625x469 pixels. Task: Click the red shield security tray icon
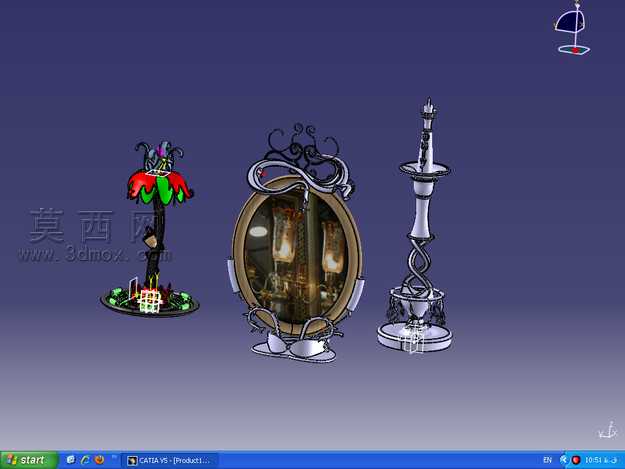point(576,460)
